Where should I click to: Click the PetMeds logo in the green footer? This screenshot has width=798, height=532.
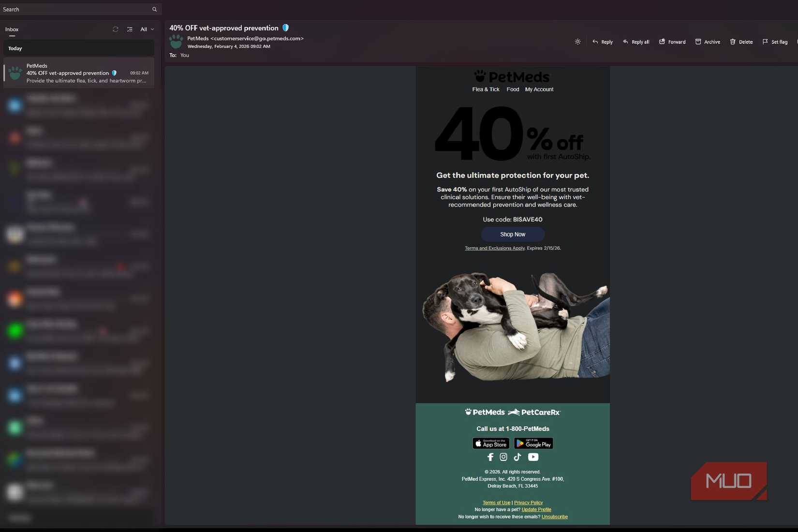tap(485, 412)
